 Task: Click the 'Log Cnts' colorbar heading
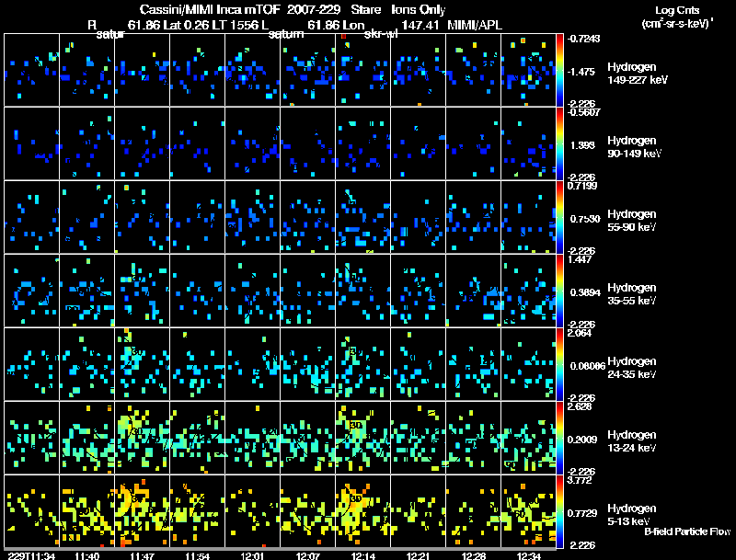tap(677, 10)
